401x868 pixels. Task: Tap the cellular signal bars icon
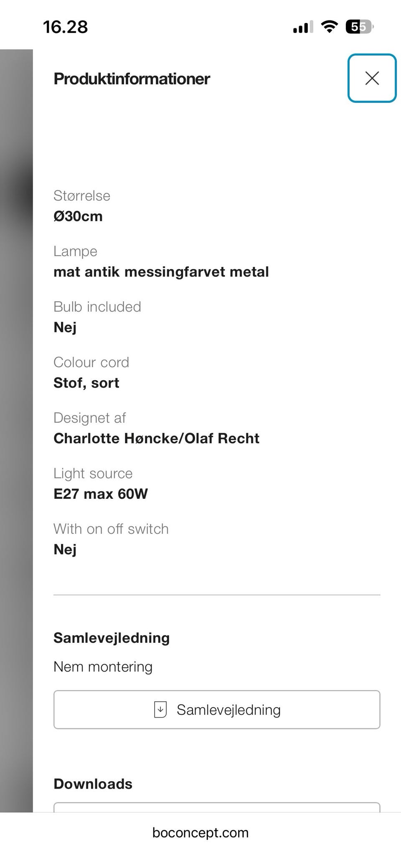[302, 28]
